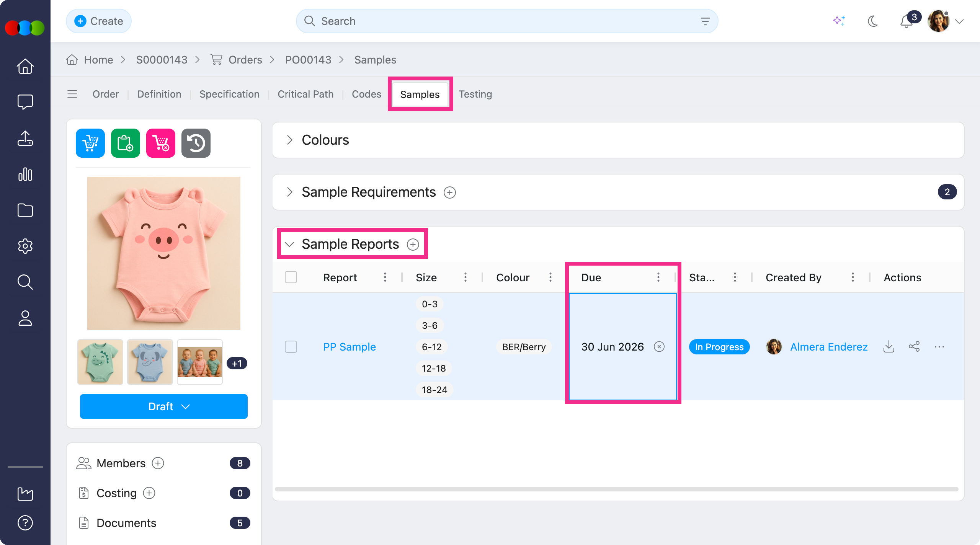
Task: Switch to the Testing tab
Action: click(x=475, y=94)
